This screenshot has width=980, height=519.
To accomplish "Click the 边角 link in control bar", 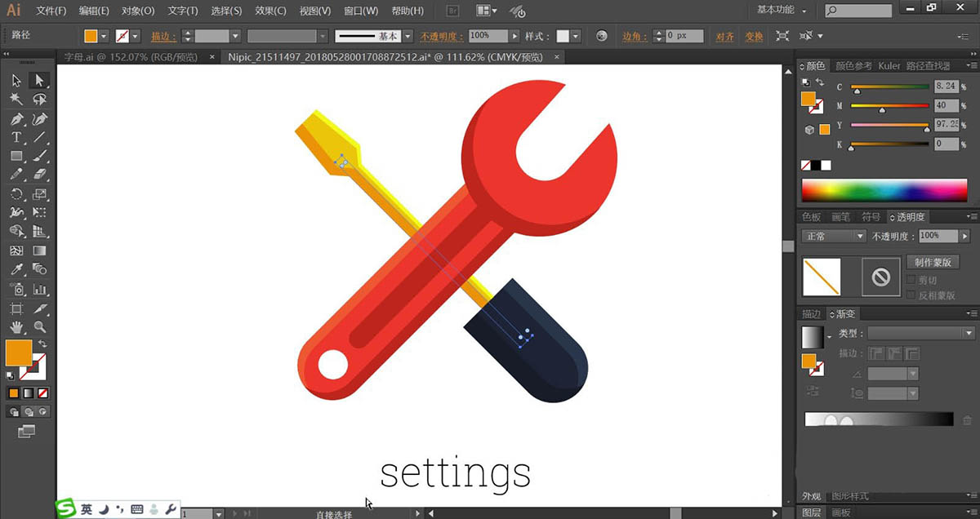I will [x=635, y=37].
